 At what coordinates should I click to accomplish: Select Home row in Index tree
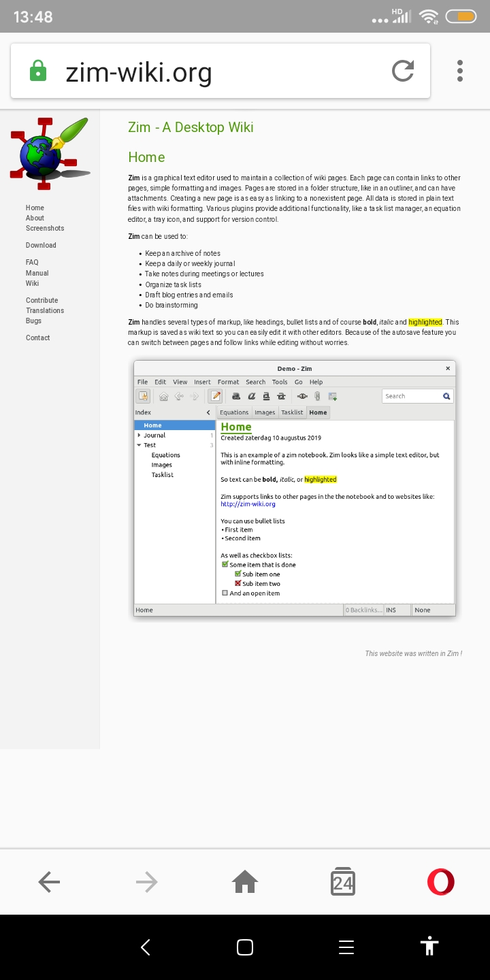click(x=175, y=425)
